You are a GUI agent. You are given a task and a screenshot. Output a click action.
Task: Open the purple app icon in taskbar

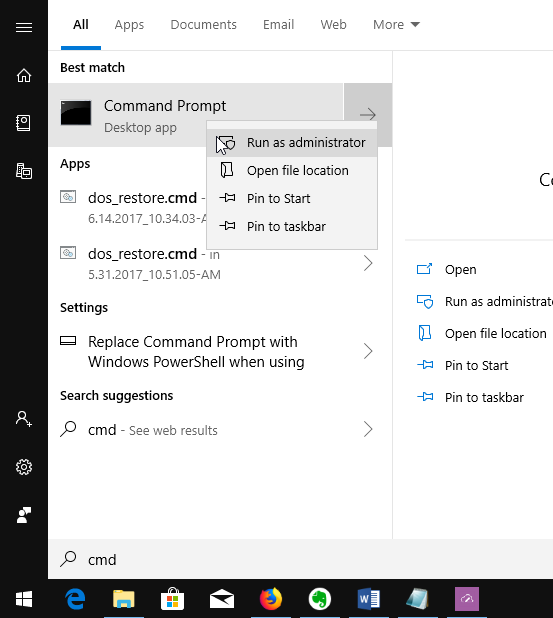pos(467,599)
